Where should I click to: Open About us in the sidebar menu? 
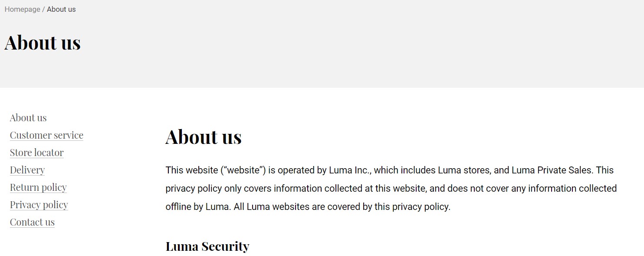coord(28,118)
